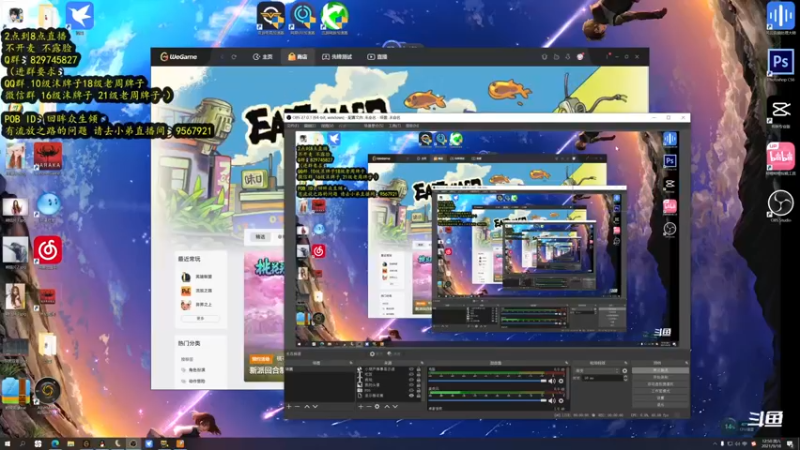The image size is (800, 450).
Task: Mute the second OBS mixer channel
Action: click(552, 401)
